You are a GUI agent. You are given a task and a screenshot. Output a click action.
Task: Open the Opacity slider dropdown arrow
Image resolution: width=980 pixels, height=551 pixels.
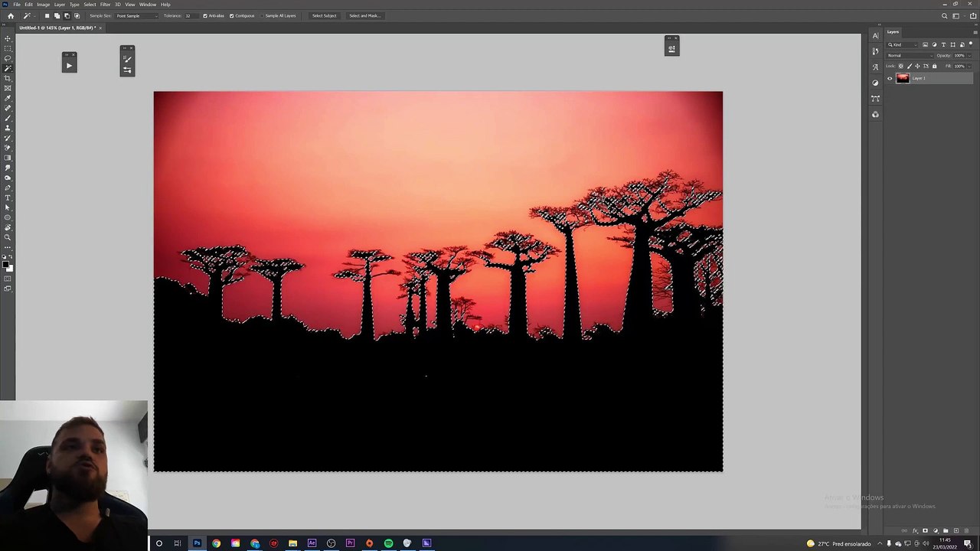pos(969,56)
